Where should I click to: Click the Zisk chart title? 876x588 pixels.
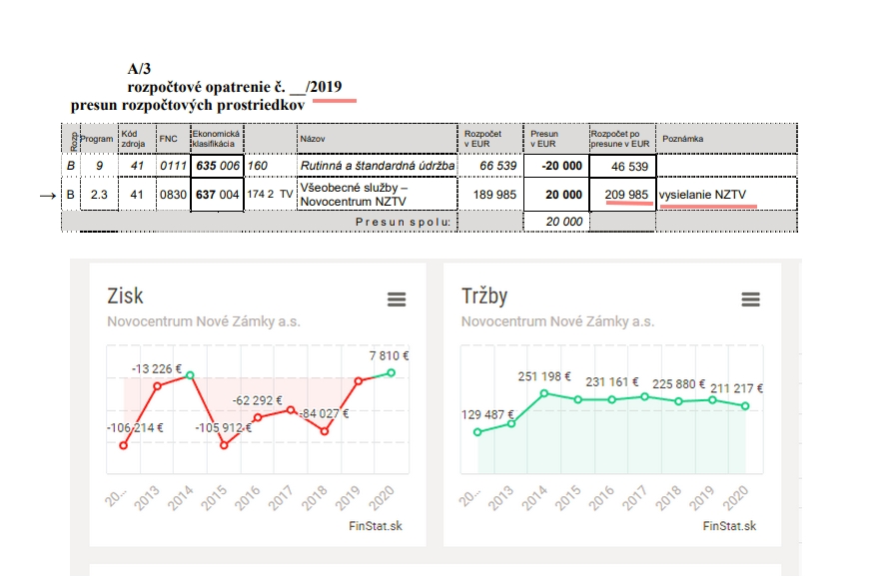pyautogui.click(x=125, y=295)
